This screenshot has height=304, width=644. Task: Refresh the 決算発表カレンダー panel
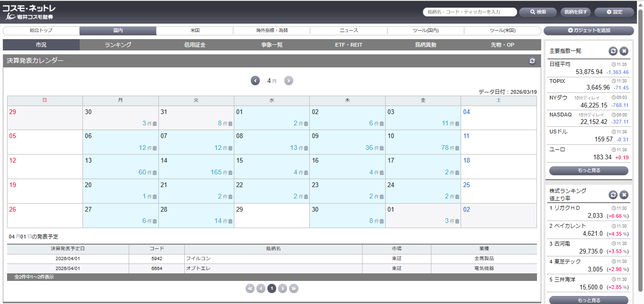click(532, 61)
